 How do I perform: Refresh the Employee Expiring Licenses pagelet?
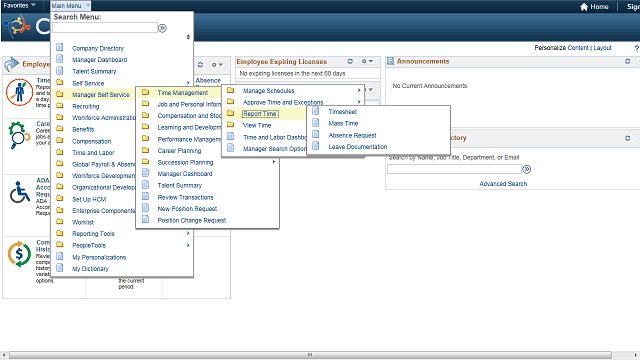tap(350, 61)
